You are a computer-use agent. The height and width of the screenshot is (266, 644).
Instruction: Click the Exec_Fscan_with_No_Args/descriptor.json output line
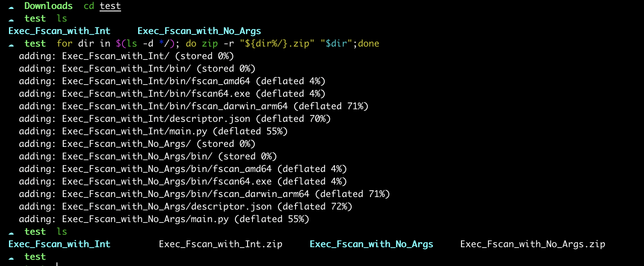pyautogui.click(x=185, y=206)
